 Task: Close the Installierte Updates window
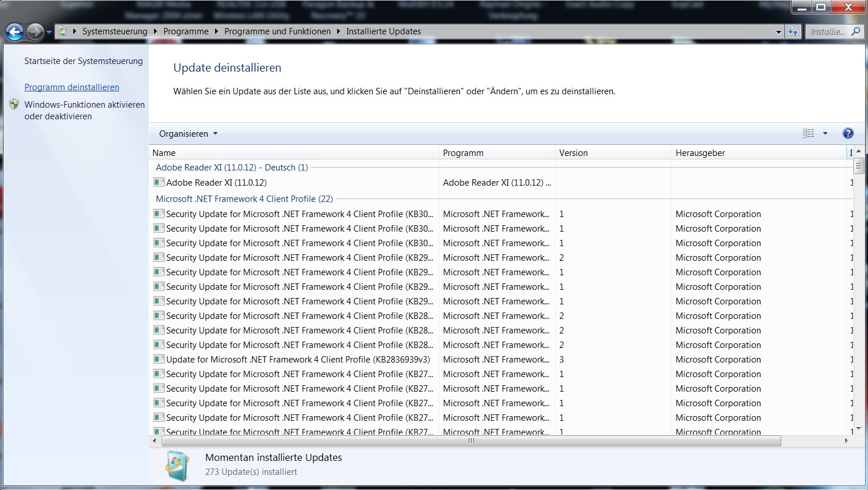click(x=848, y=8)
